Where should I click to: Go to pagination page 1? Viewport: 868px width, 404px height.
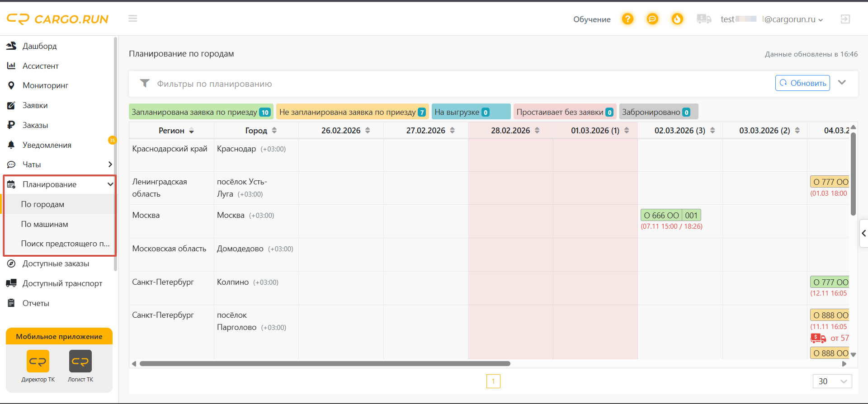tap(493, 381)
